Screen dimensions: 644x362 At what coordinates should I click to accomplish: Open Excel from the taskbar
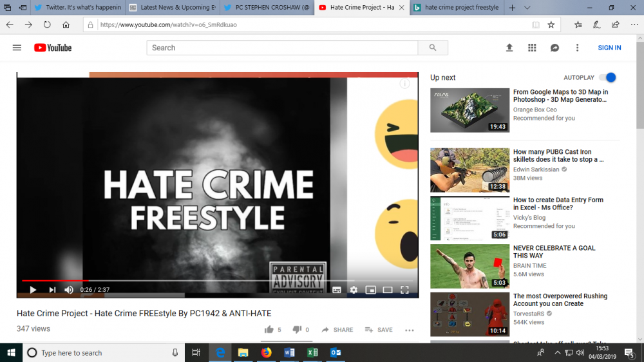[312, 352]
